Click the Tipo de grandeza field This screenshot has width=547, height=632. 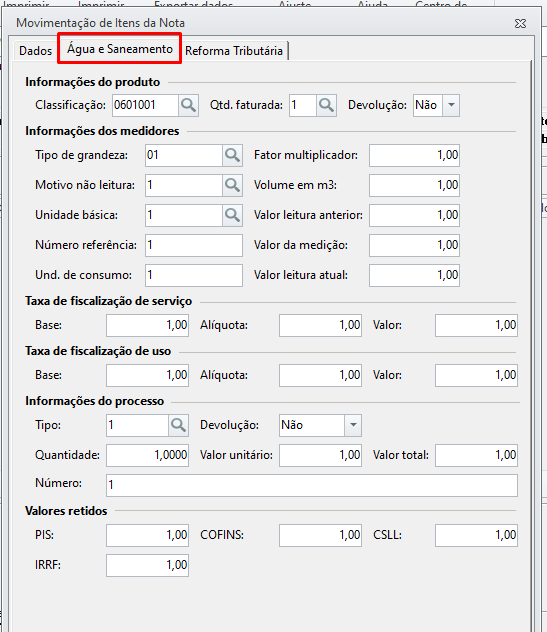click(184, 155)
